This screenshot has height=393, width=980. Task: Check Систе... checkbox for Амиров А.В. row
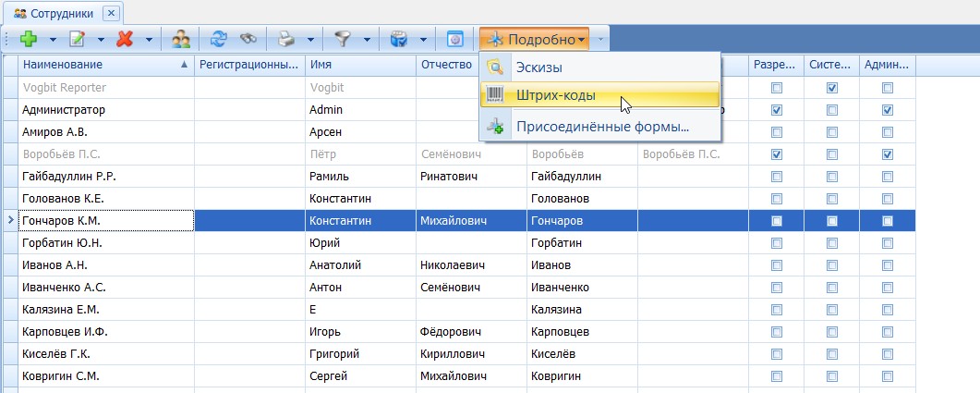(x=832, y=132)
